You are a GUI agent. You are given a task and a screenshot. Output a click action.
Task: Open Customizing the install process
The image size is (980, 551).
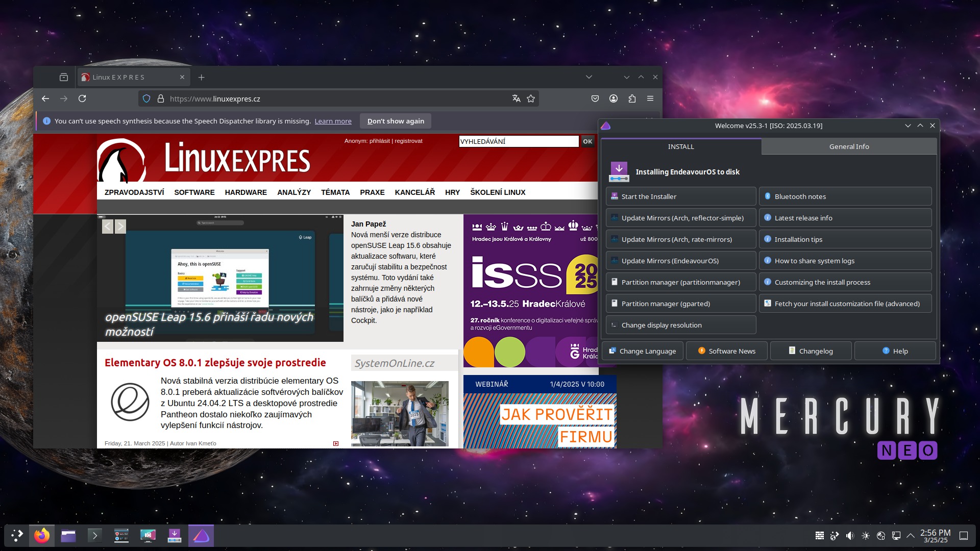pyautogui.click(x=845, y=282)
